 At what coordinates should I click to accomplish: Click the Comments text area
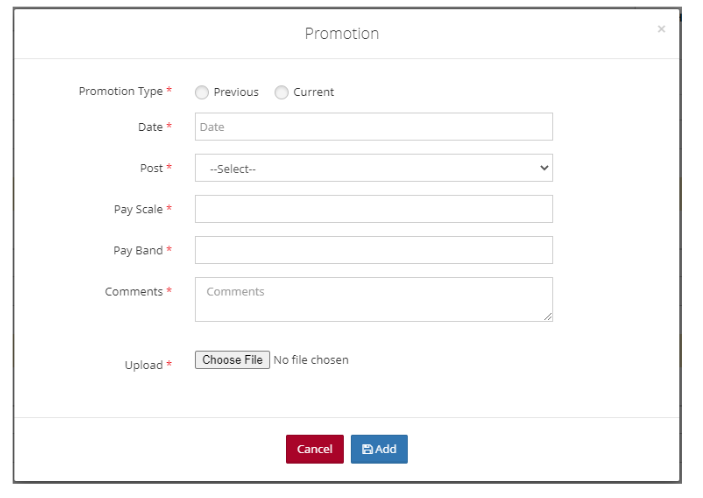[373, 299]
